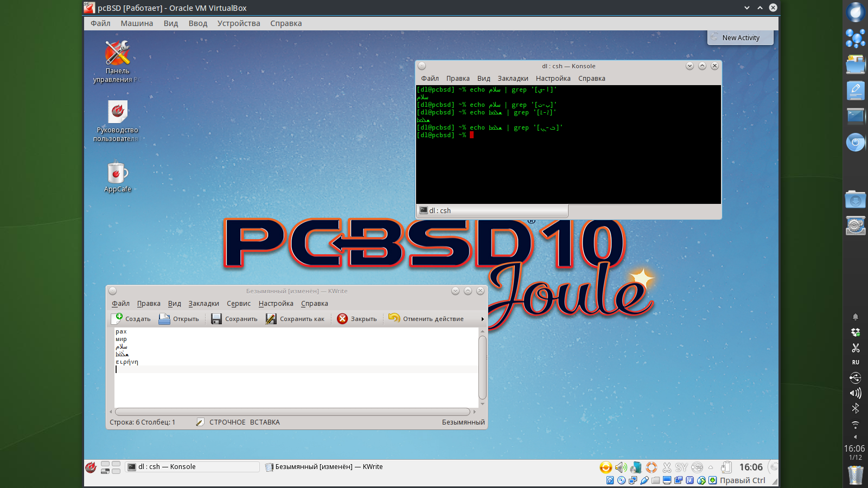Open the host Trash icon
The height and width of the screenshot is (488, 868).
[x=856, y=474]
